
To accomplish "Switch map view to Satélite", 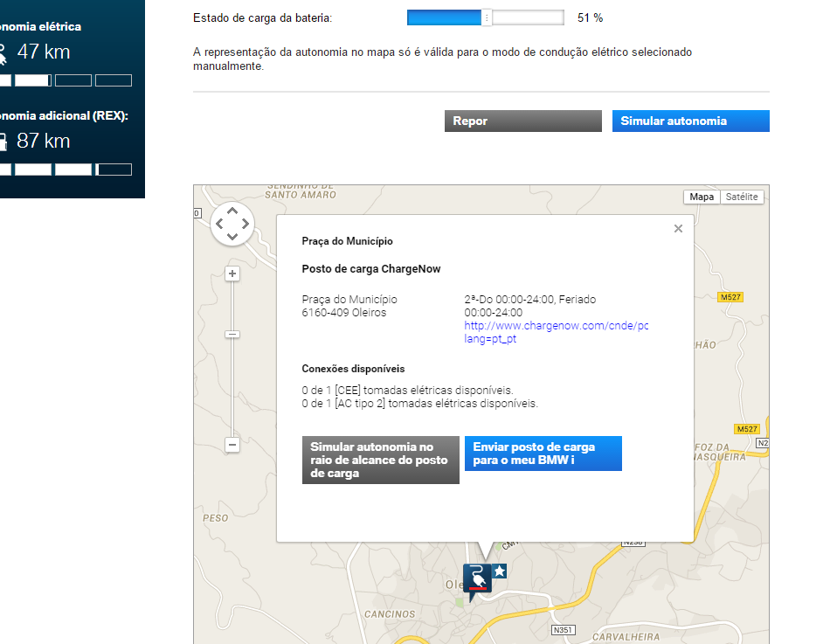I will (x=742, y=197).
